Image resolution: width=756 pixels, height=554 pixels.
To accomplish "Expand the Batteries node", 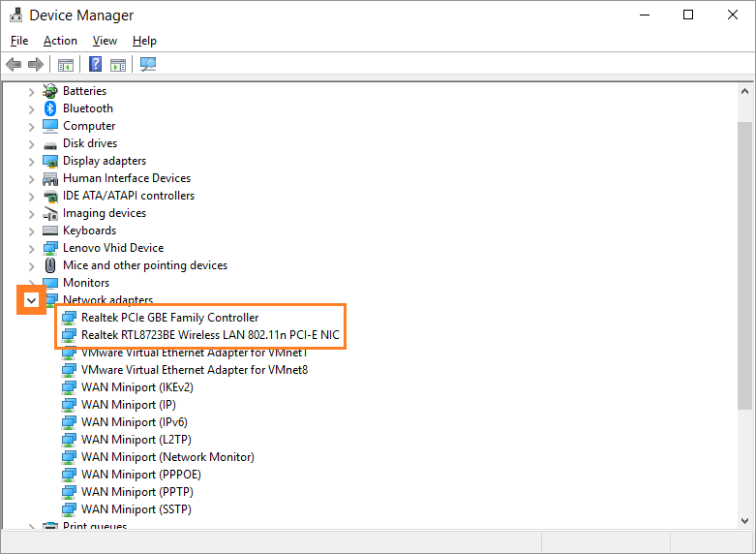I will coord(31,92).
